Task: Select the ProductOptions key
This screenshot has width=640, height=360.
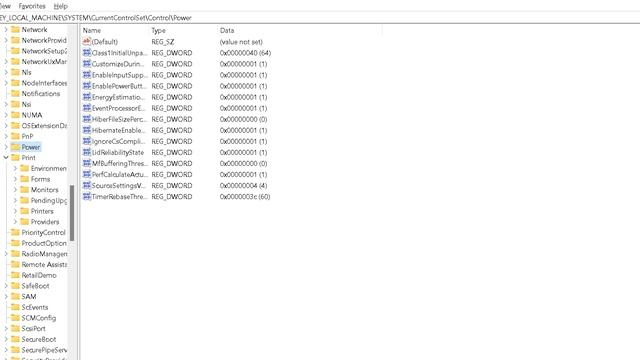Action: pos(44,243)
